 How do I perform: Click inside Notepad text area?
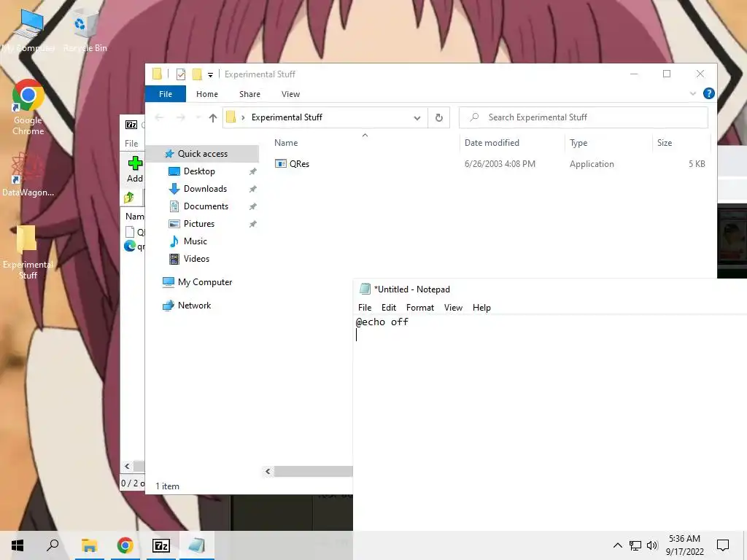tap(550, 424)
